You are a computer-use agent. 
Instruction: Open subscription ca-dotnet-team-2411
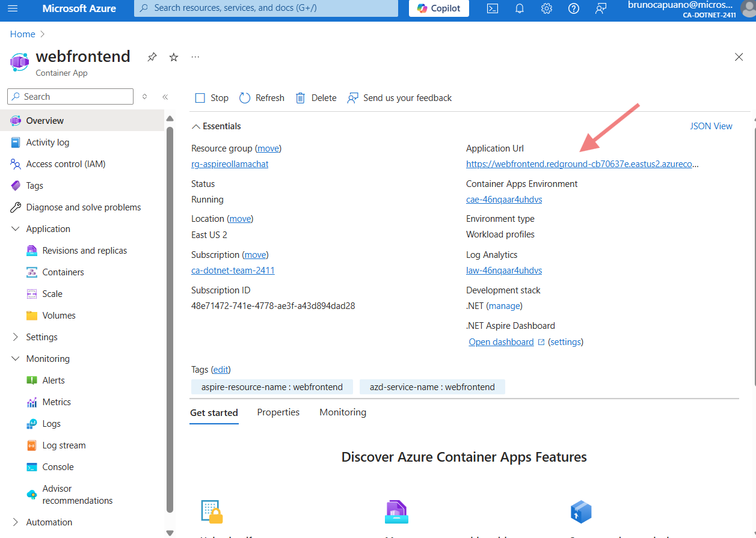233,271
